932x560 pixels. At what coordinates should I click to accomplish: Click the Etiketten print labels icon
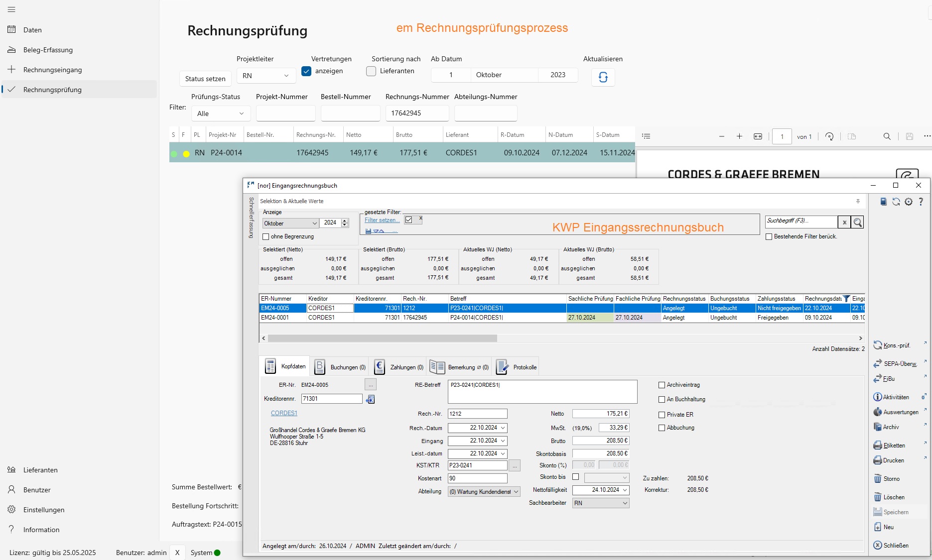889,446
